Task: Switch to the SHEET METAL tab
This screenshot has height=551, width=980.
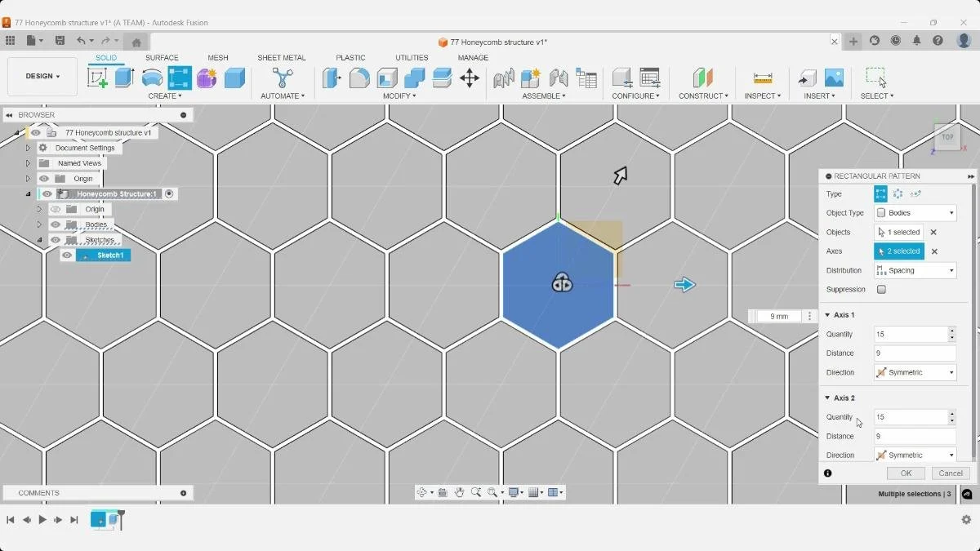Action: point(282,58)
